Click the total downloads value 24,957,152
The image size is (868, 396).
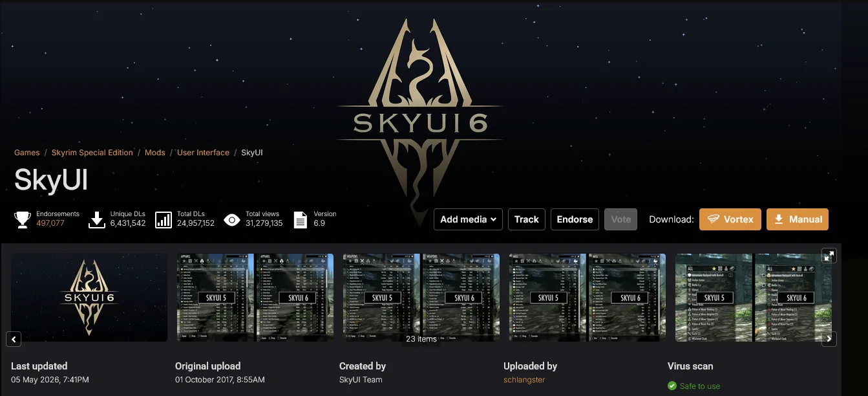(x=196, y=223)
